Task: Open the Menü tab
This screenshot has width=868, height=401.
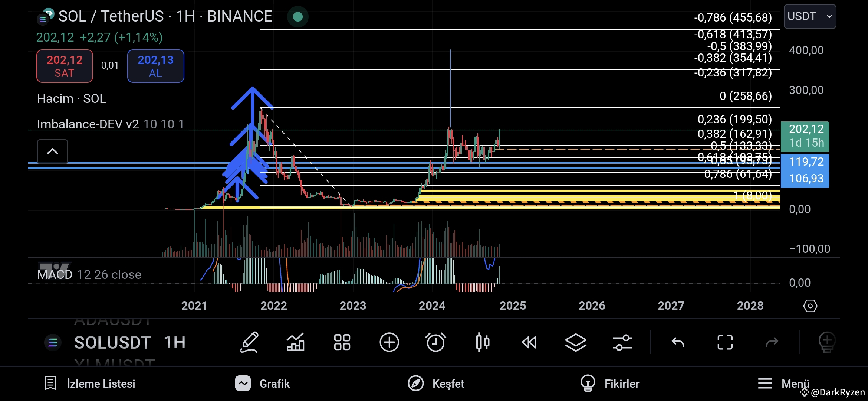Action: (x=783, y=384)
